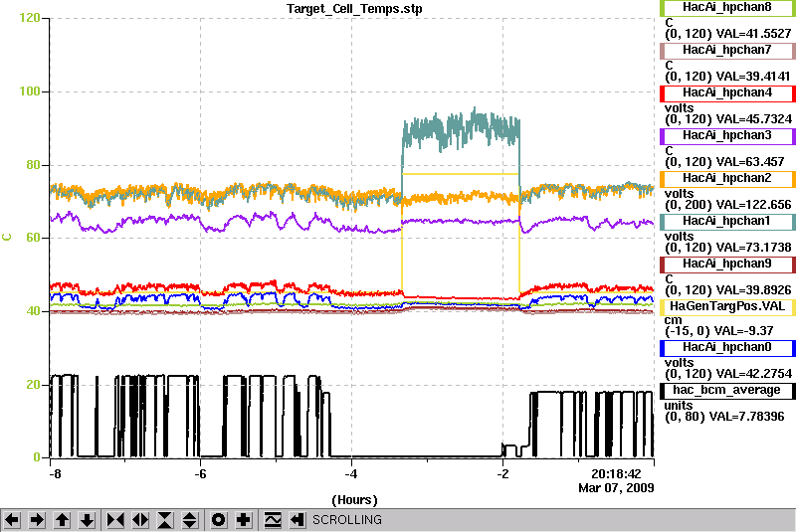
Task: Click the VAL=73.1738 reading
Action: pos(753,248)
